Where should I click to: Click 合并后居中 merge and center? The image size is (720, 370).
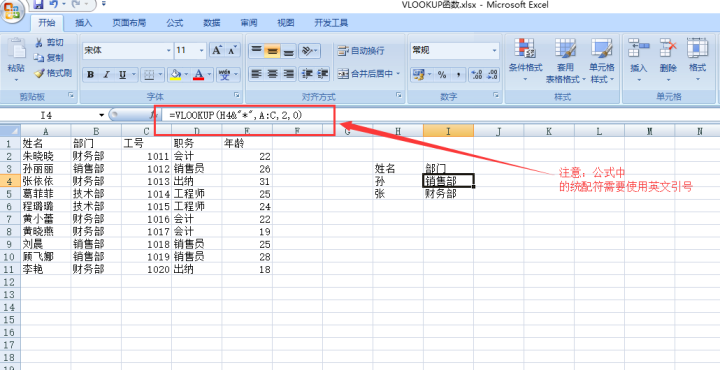(365, 73)
